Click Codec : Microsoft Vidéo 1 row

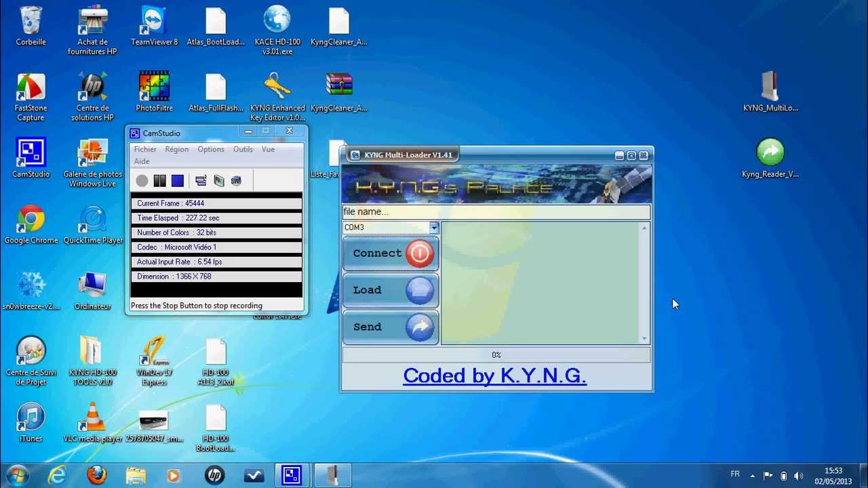click(x=216, y=247)
